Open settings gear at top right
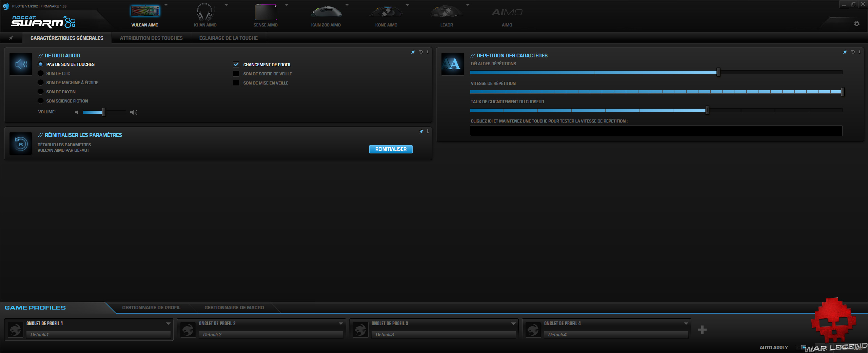 pyautogui.click(x=857, y=24)
